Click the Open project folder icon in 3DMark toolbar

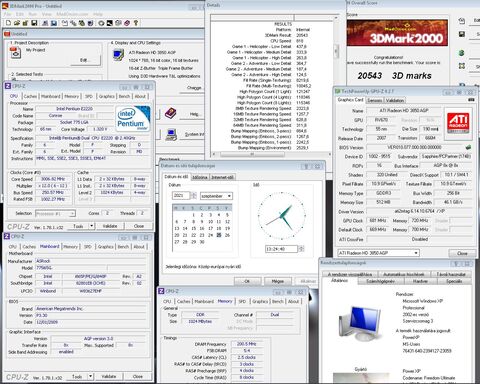pyautogui.click(x=17, y=23)
